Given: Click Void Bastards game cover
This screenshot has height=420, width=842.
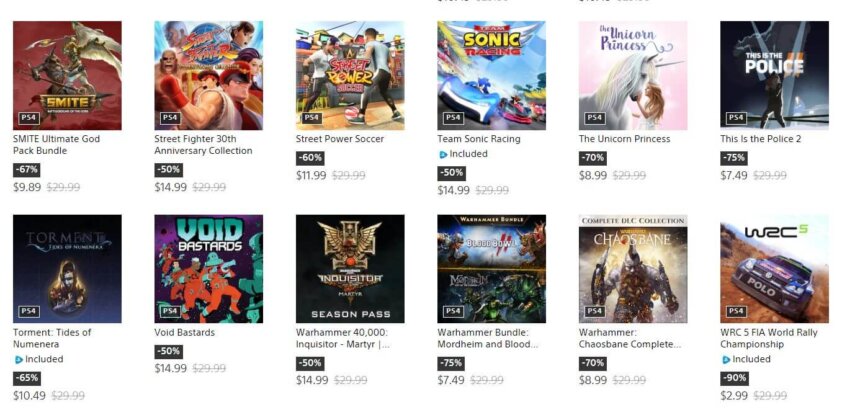Looking at the screenshot, I should coord(208,268).
